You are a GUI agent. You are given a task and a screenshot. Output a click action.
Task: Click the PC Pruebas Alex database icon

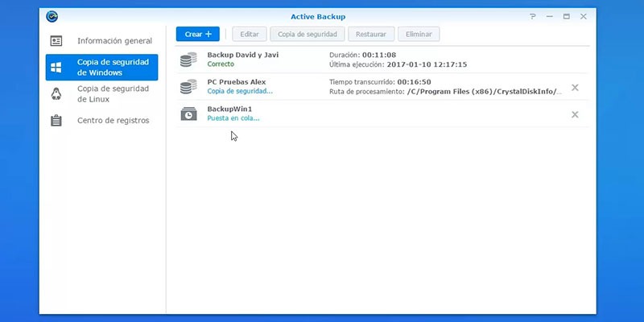(188, 87)
